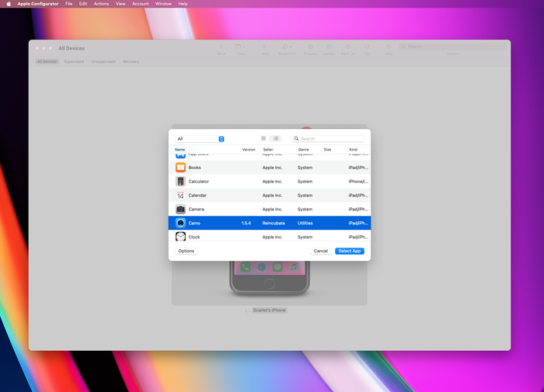Open the File menu
Screen dimensions: 544x392
tap(69, 4)
